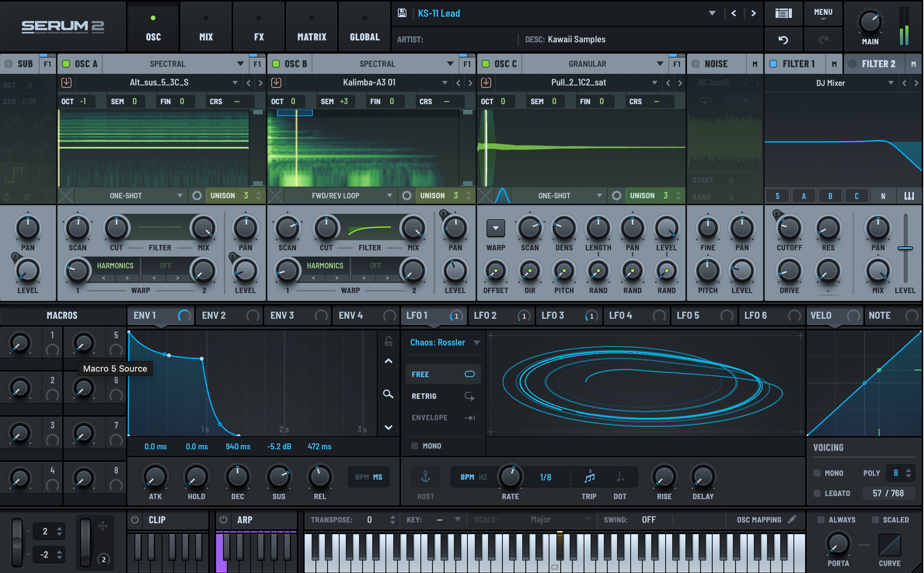Toggle OSC B enable switch
The width and height of the screenshot is (924, 573).
click(x=276, y=64)
